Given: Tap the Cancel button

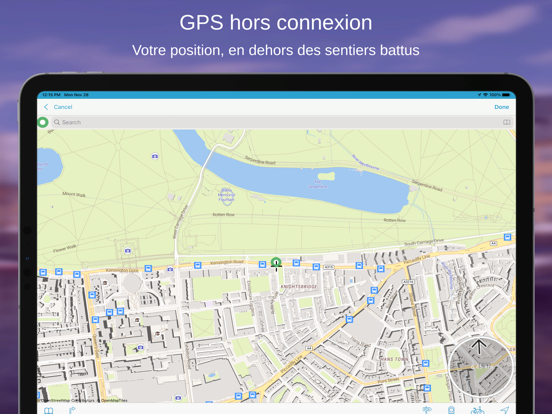Looking at the screenshot, I should pyautogui.click(x=63, y=107).
